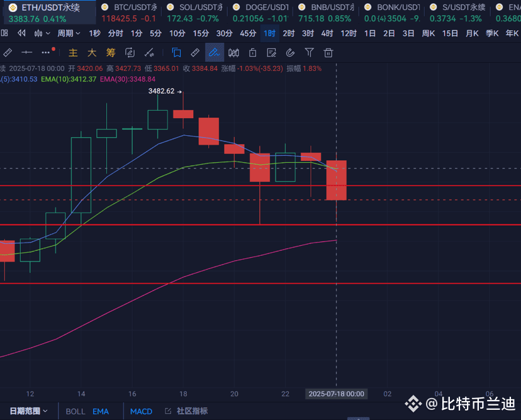
Task: Select the horizontal line drawing tool
Action: (x=26, y=52)
